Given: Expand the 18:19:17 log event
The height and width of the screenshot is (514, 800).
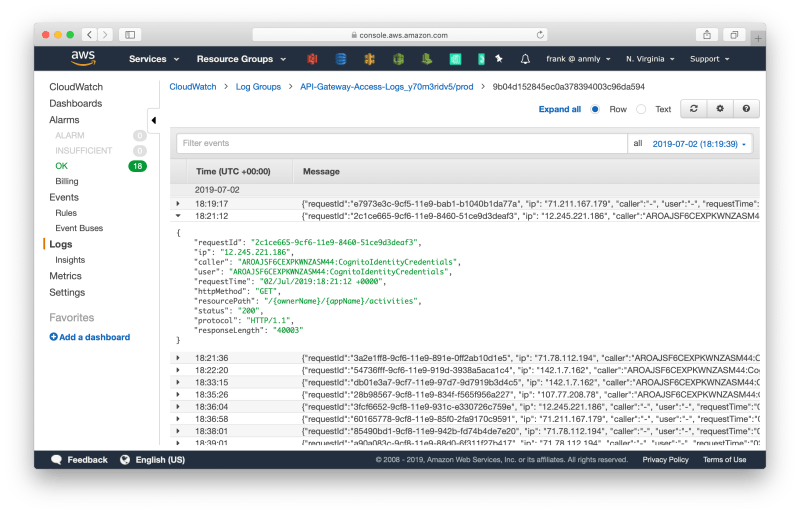Looking at the screenshot, I should 178,204.
